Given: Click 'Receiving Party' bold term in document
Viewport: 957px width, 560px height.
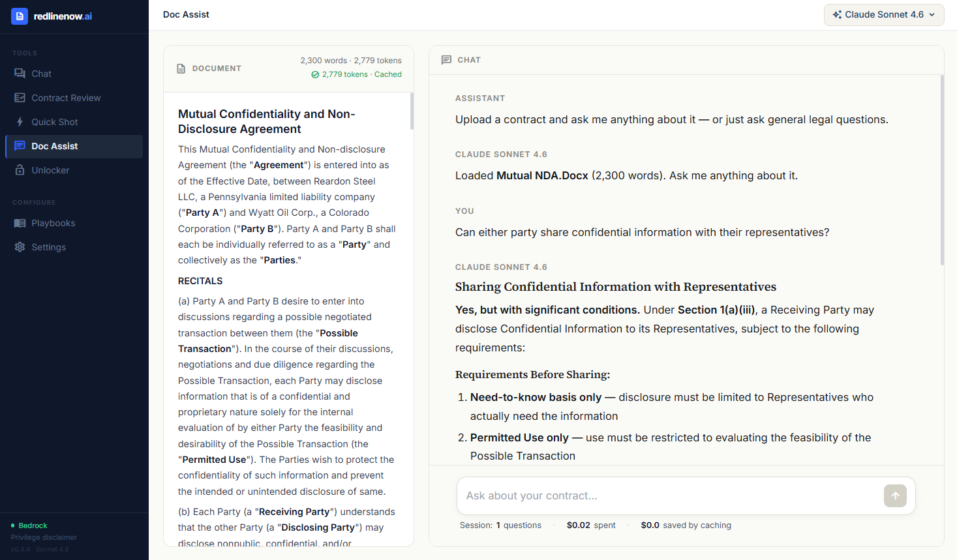Looking at the screenshot, I should tap(294, 512).
